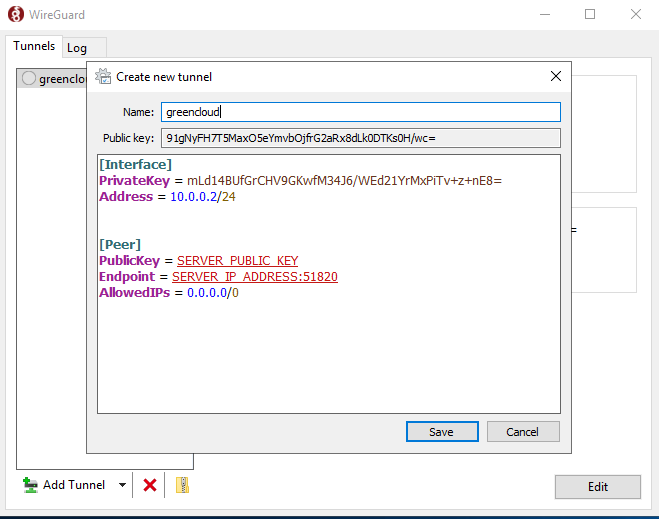The image size is (659, 519).
Task: Cancel the new tunnel dialog
Action: (x=523, y=432)
